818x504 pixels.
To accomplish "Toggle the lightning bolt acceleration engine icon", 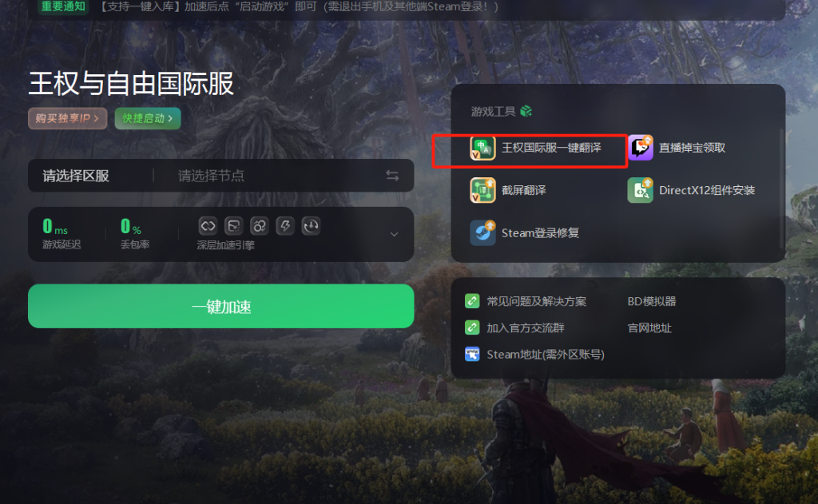I will pyautogui.click(x=285, y=226).
